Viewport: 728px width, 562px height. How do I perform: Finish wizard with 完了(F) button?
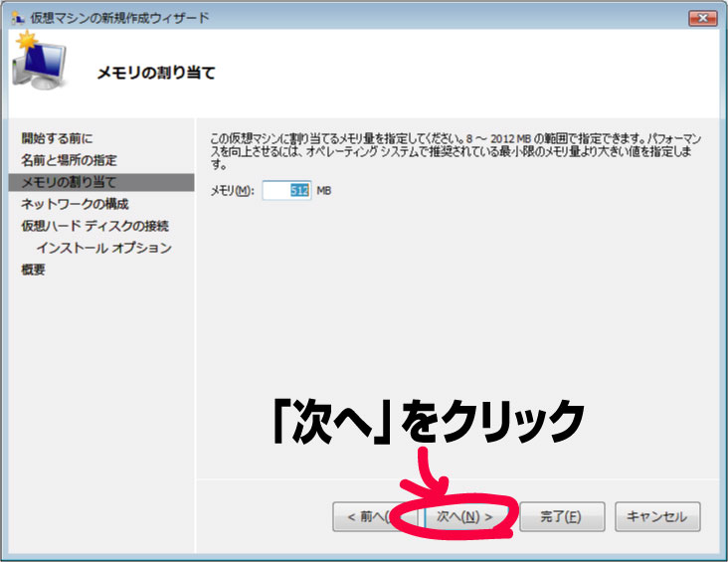562,516
